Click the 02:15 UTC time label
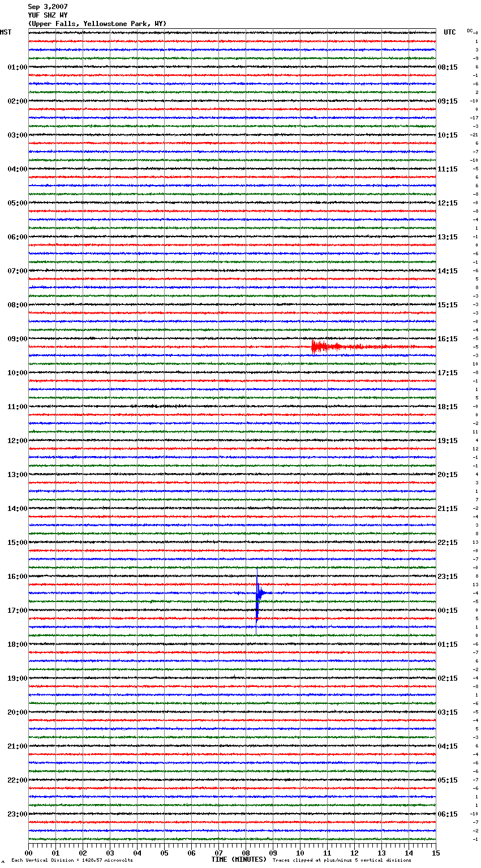 448,678
